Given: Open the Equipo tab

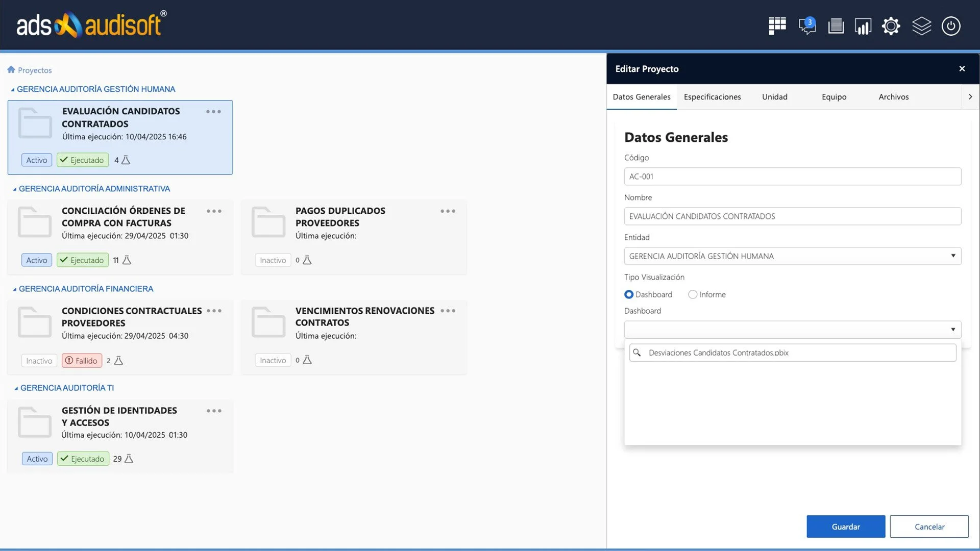Looking at the screenshot, I should [834, 97].
